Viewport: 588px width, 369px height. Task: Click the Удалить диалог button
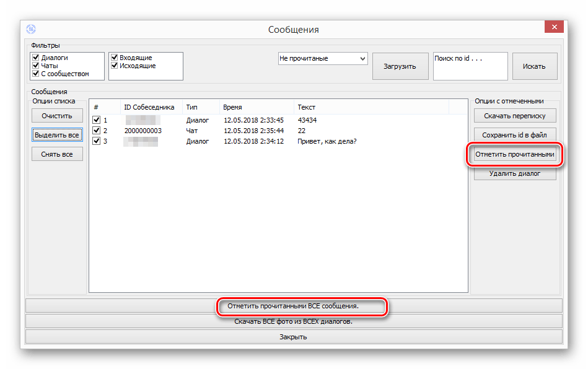click(x=515, y=173)
